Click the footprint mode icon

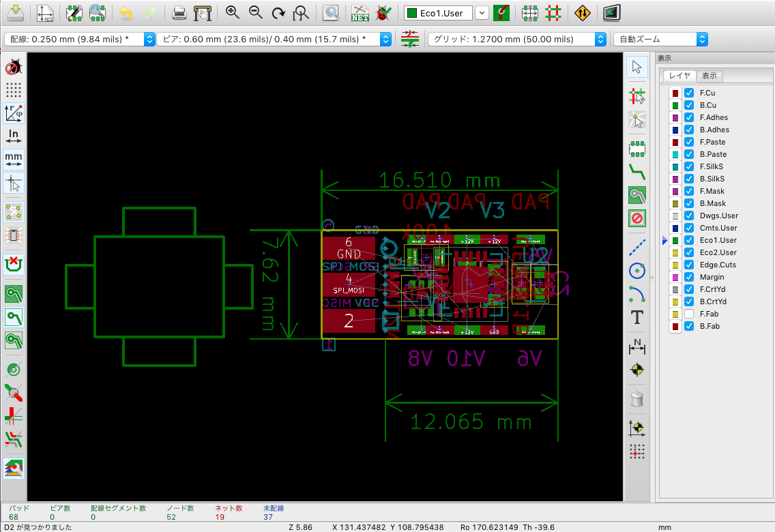pyautogui.click(x=530, y=13)
